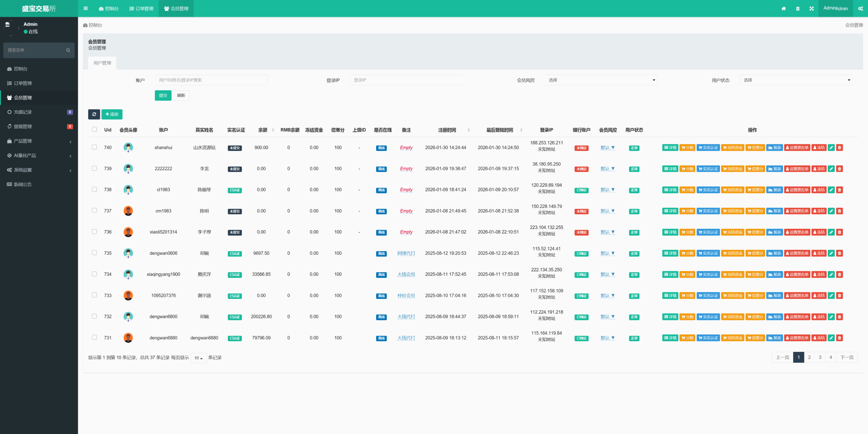The width and height of the screenshot is (868, 434).
Task: Click the hamburger menu toggle icon
Action: [x=85, y=8]
